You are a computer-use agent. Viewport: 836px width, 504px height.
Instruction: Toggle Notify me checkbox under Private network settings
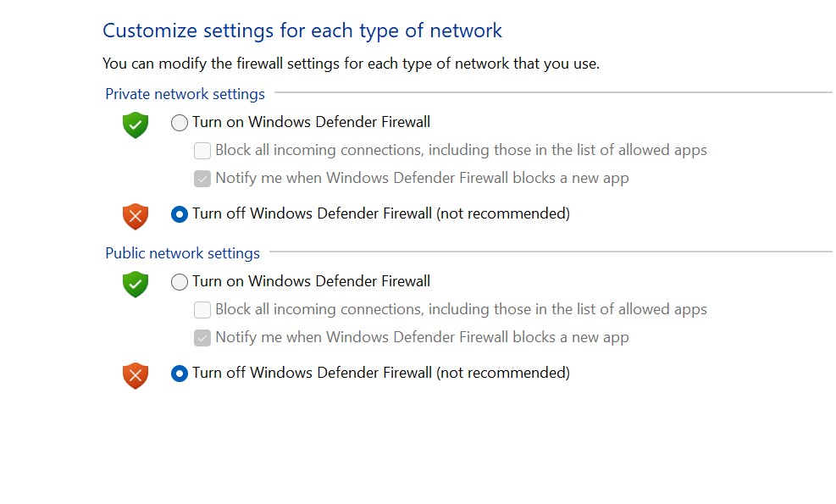(x=202, y=179)
